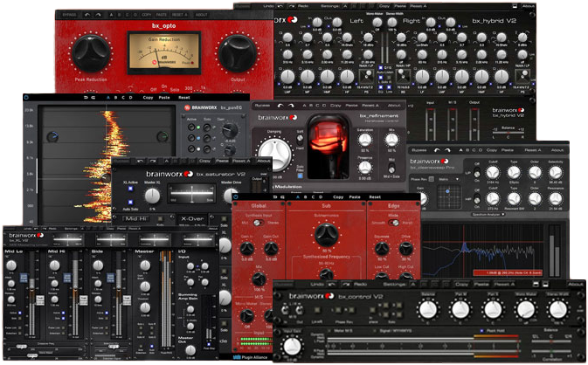588x365 pixels.
Task: Click the blue band node in bx_panEQ display
Action: pyautogui.click(x=52, y=137)
